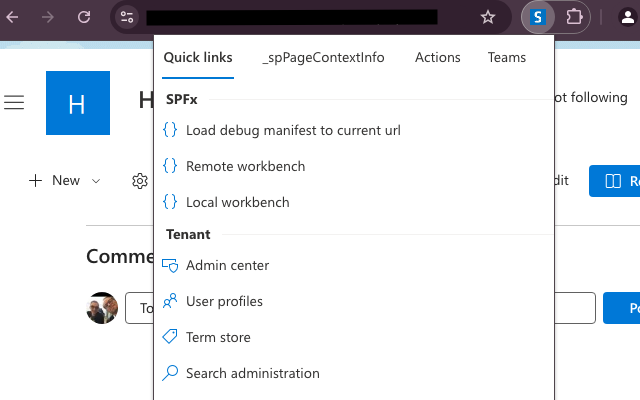Open the browser extensions puzzle icon
640x400 pixels.
tap(574, 17)
